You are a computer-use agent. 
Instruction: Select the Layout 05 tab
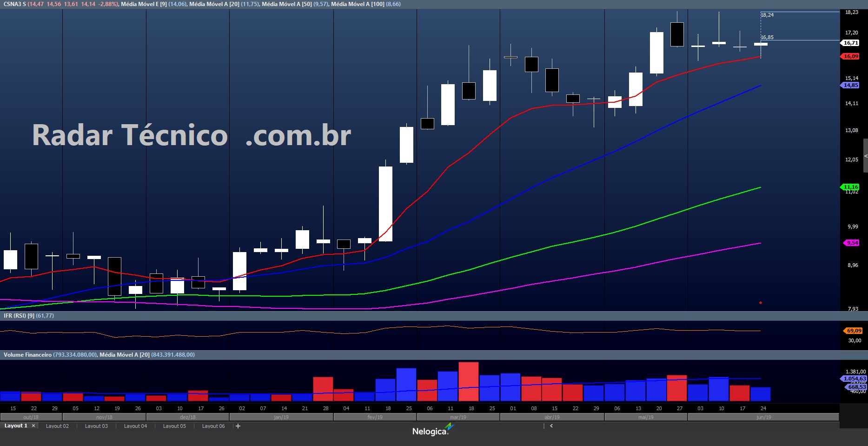[x=174, y=426]
